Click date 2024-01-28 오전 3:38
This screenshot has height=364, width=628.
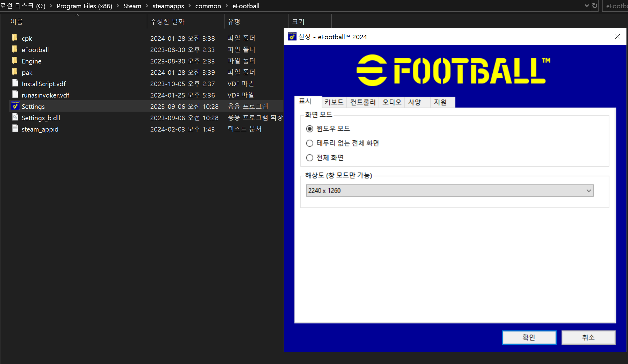click(x=182, y=38)
